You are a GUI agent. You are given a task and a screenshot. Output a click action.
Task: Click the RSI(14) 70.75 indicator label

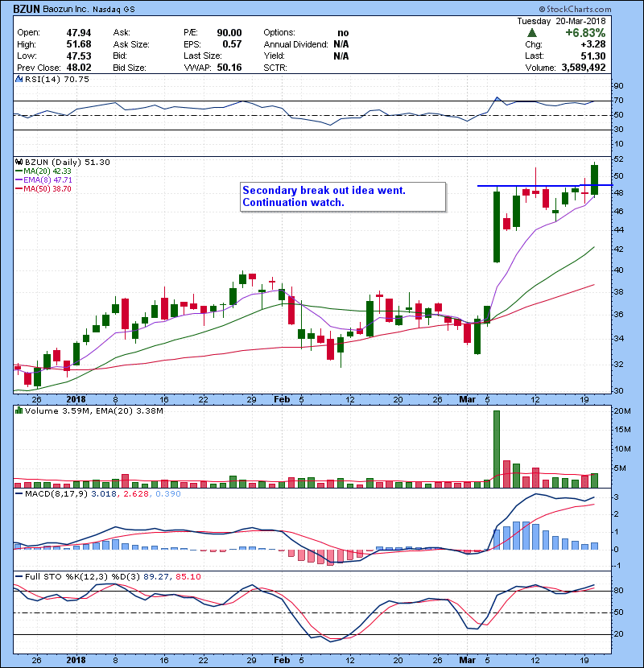[x=57, y=79]
